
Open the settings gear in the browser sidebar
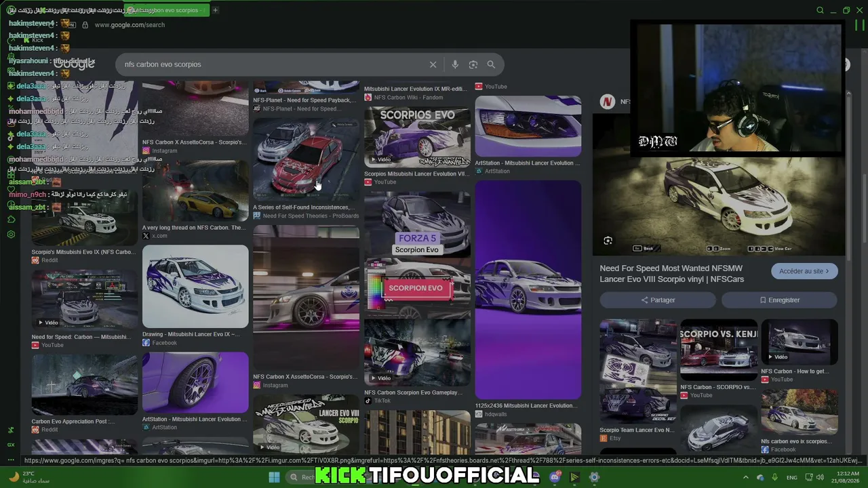[11, 235]
